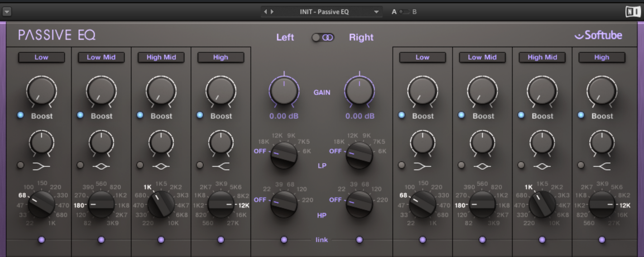The image size is (644, 257).
Task: Toggle left High band Boost LED
Action: 200,115
